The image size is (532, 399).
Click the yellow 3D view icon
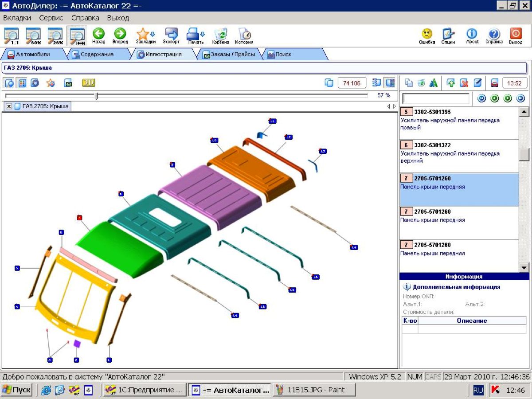(88, 83)
